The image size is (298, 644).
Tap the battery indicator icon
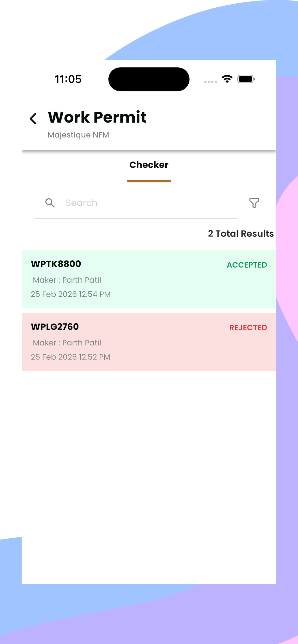click(246, 79)
